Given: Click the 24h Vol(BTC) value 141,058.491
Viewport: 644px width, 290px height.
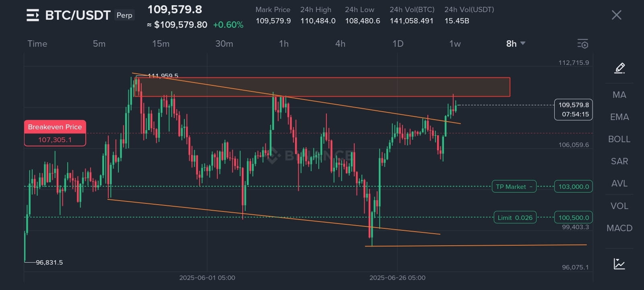Looking at the screenshot, I should click(412, 21).
